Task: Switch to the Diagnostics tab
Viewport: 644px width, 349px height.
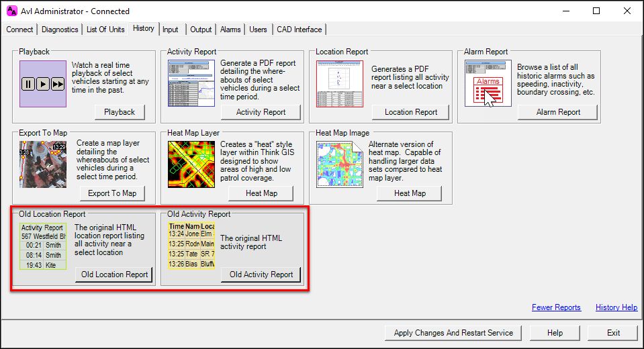Action: tap(60, 30)
